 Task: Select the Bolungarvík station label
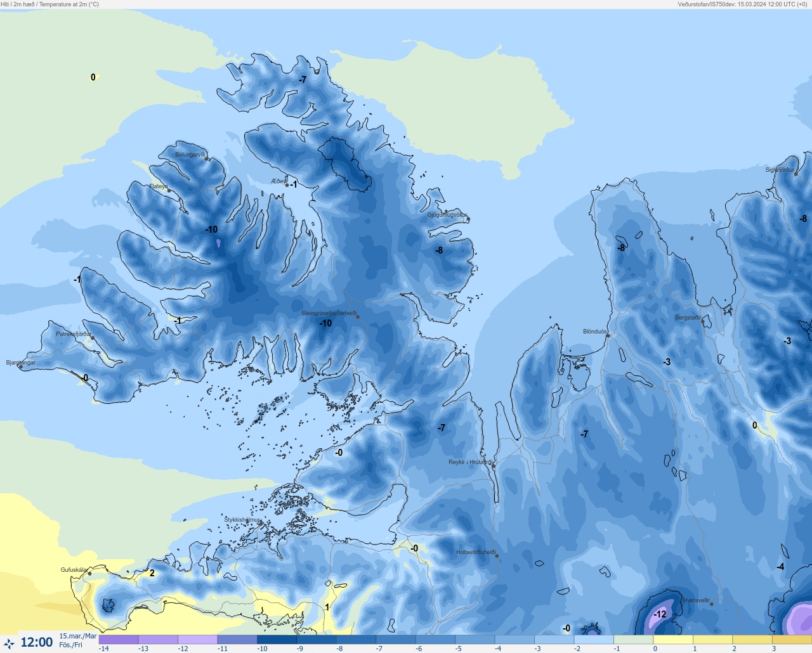pyautogui.click(x=190, y=155)
